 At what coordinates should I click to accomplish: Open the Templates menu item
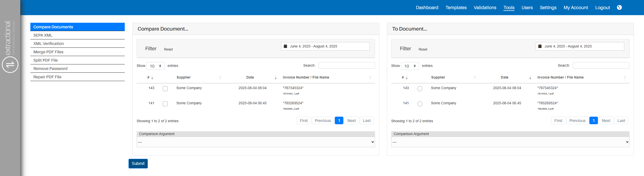click(x=456, y=8)
